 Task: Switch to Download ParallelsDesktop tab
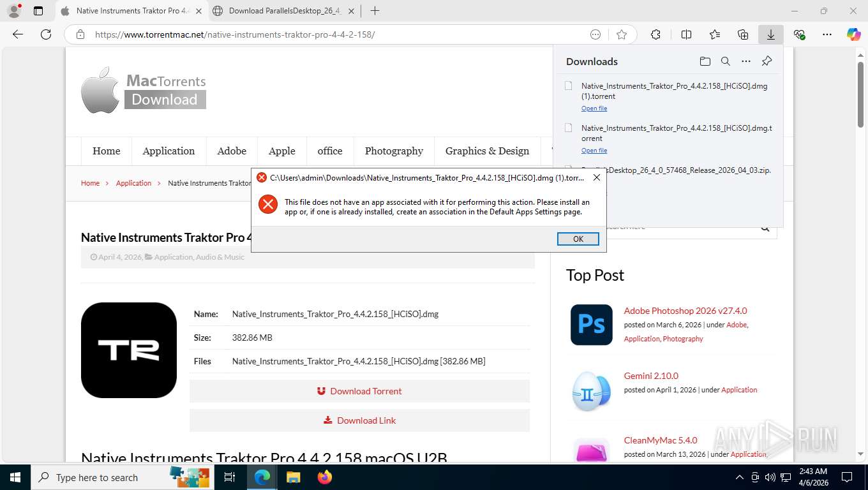tap(285, 11)
